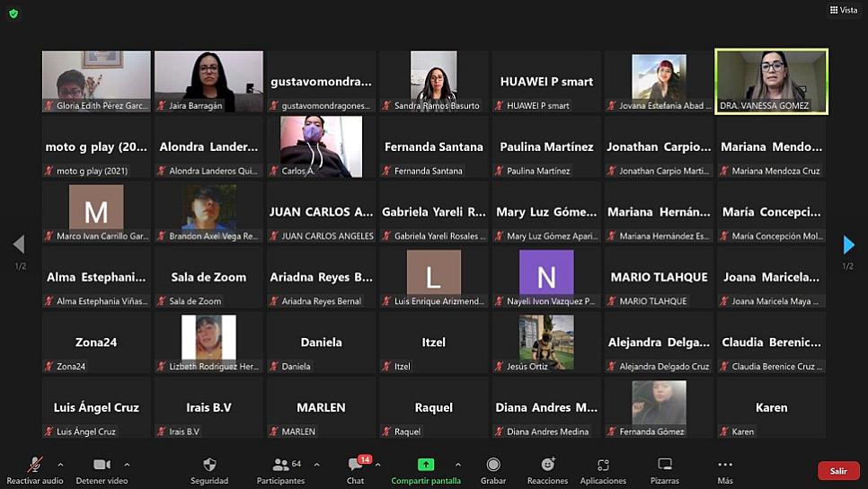Unmute with Reactivar audio
Image resolution: width=868 pixels, height=489 pixels.
35,465
